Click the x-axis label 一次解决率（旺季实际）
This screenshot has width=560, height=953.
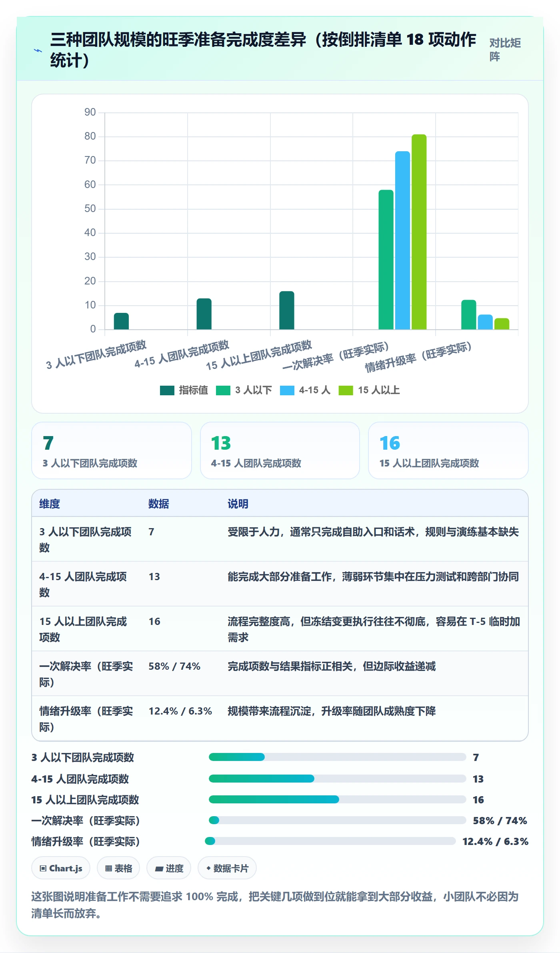pos(336,356)
